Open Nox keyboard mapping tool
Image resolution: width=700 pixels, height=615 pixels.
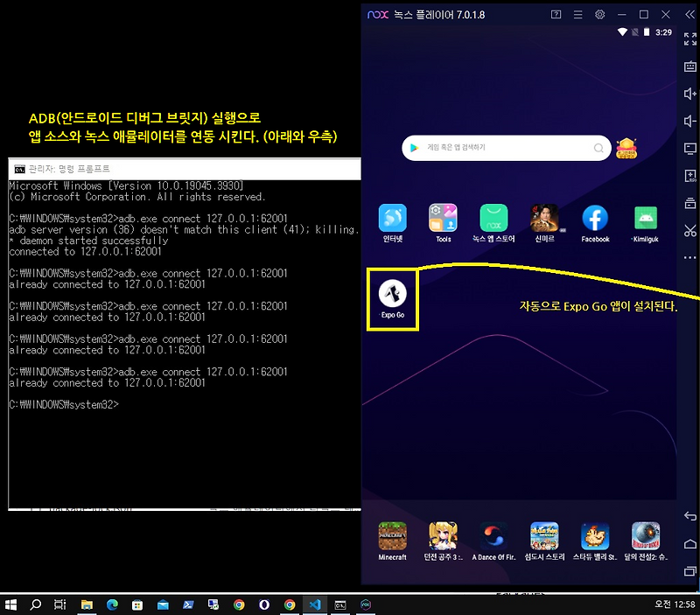689,66
